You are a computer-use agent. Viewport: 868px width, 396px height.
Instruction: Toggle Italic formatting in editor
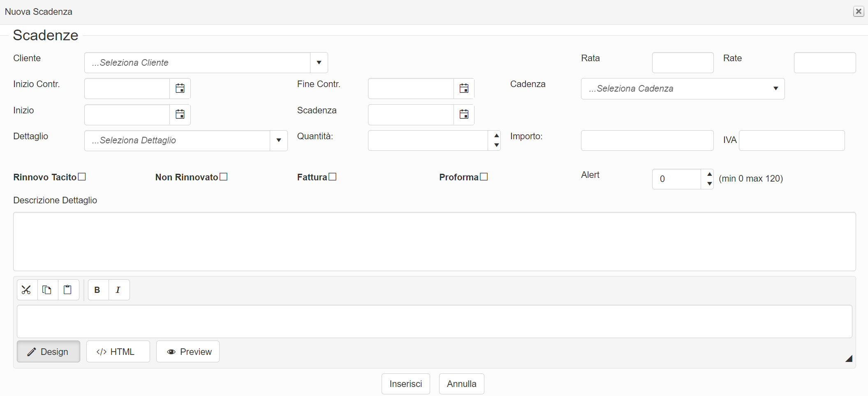(118, 290)
